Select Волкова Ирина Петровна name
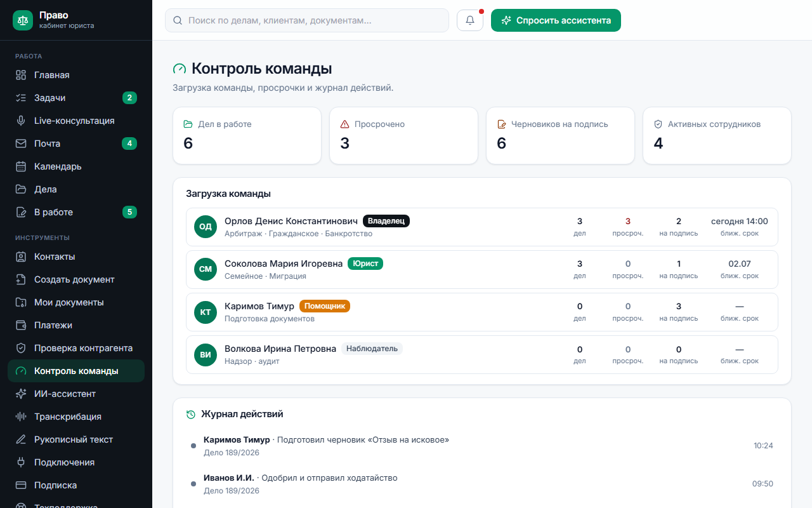Screen dimensions: 812x508 coord(280,349)
